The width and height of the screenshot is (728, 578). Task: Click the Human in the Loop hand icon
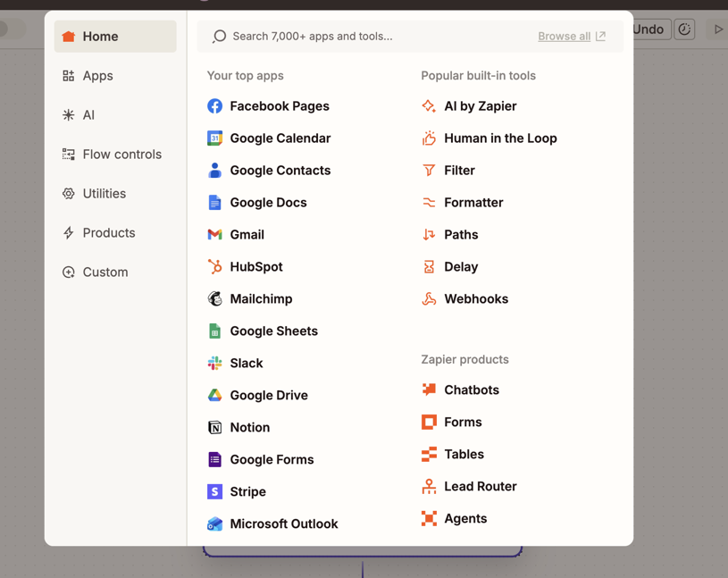click(x=429, y=138)
